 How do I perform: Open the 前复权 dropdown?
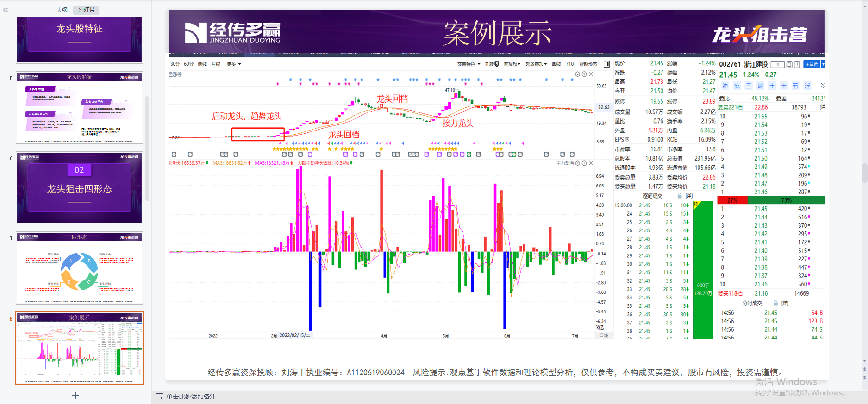pyautogui.click(x=512, y=64)
